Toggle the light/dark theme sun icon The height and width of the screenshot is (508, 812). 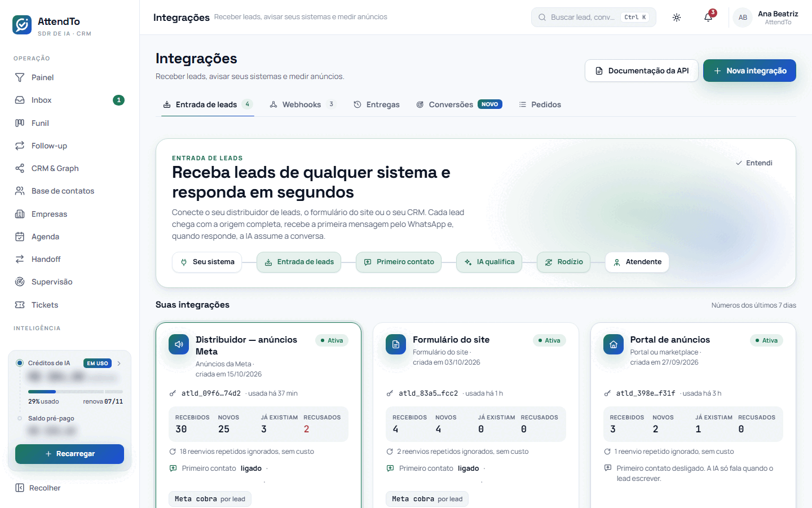click(x=677, y=17)
